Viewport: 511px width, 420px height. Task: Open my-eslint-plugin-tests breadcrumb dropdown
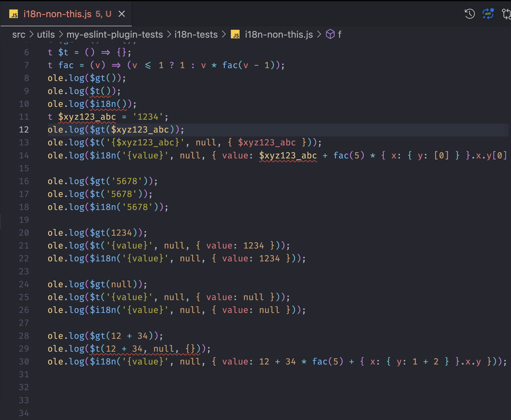[115, 34]
